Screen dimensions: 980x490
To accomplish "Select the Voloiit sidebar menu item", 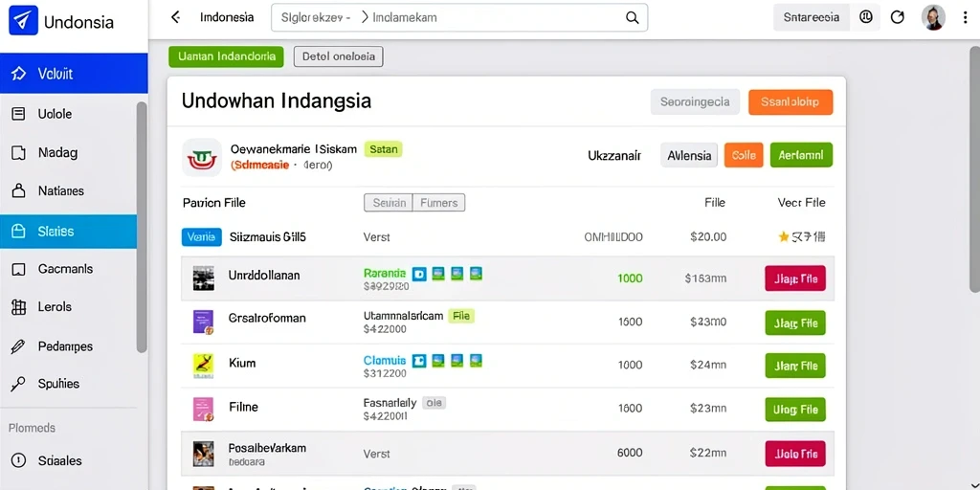I will coord(74,74).
